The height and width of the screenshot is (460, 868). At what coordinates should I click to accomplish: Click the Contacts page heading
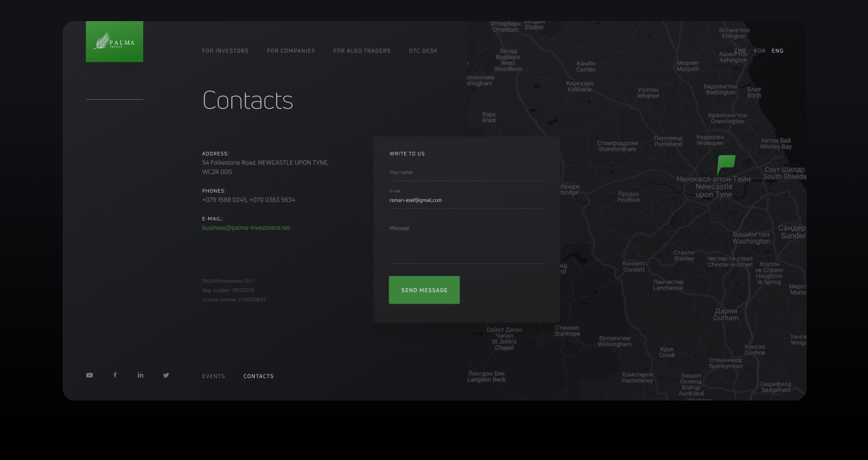(247, 100)
